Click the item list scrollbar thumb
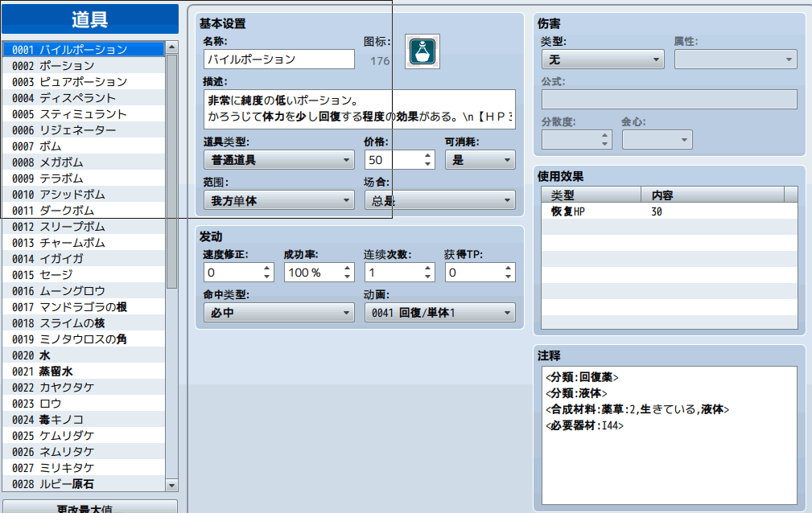The width and height of the screenshot is (812, 513). (x=172, y=171)
